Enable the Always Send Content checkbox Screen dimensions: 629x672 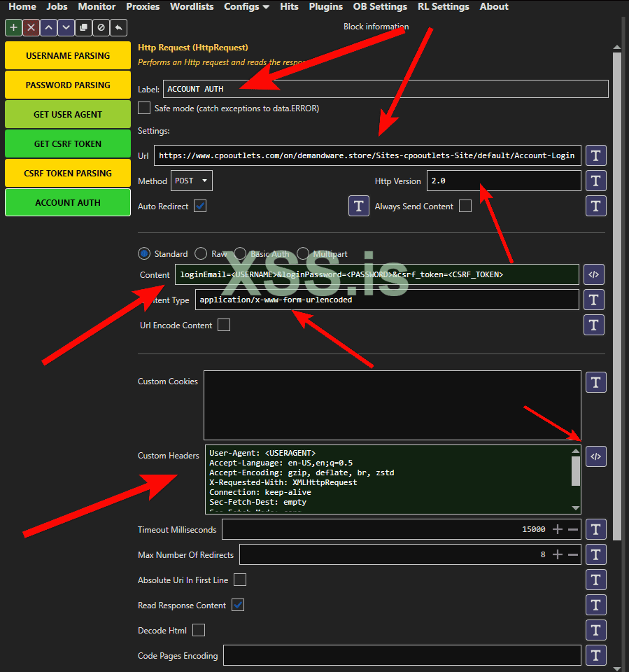[x=465, y=206]
